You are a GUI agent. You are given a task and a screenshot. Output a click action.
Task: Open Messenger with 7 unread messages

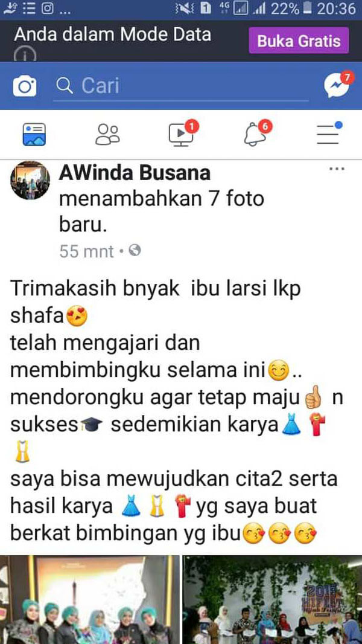338,84
